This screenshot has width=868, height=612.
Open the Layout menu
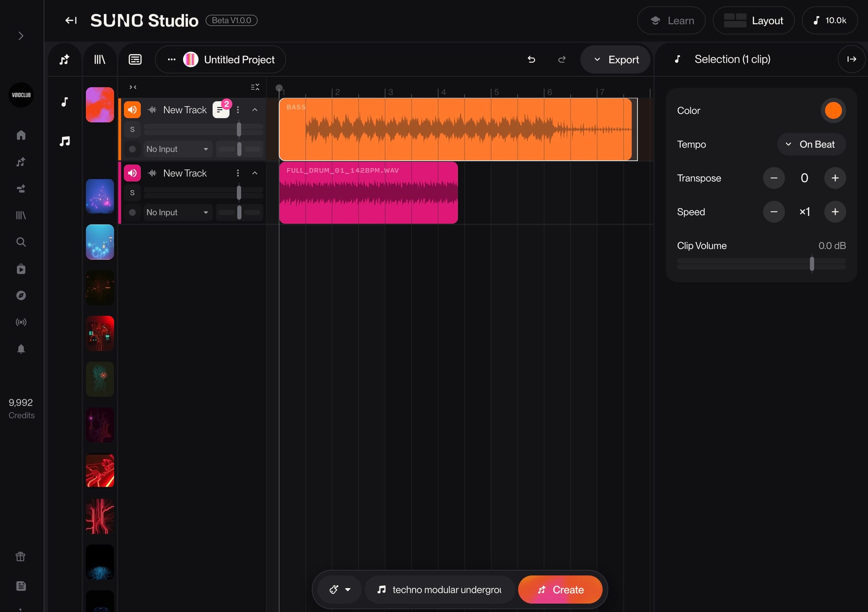pyautogui.click(x=754, y=20)
